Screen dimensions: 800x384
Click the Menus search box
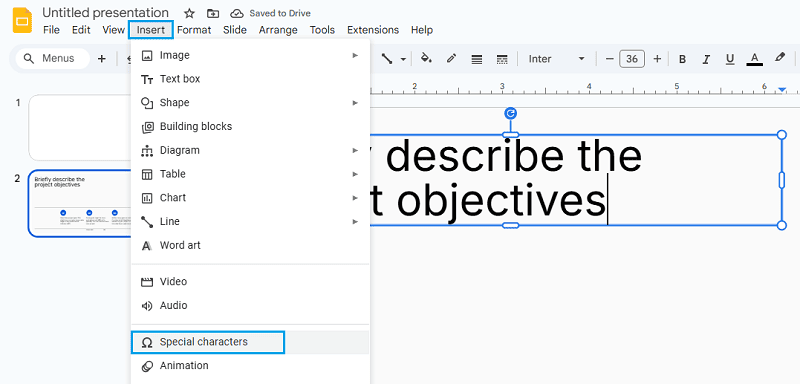(53, 59)
